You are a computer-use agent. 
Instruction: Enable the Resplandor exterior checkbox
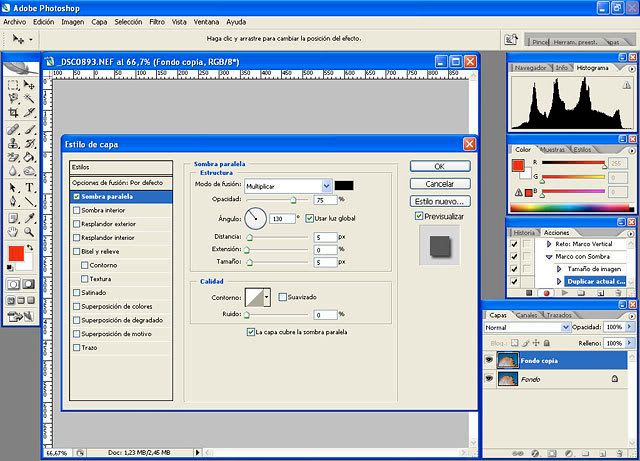point(76,224)
